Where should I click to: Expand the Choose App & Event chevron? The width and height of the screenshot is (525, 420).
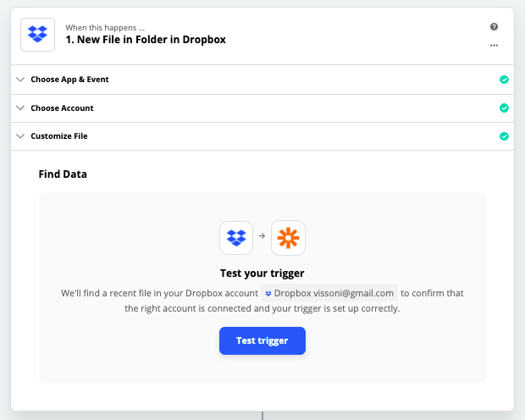[x=20, y=80]
